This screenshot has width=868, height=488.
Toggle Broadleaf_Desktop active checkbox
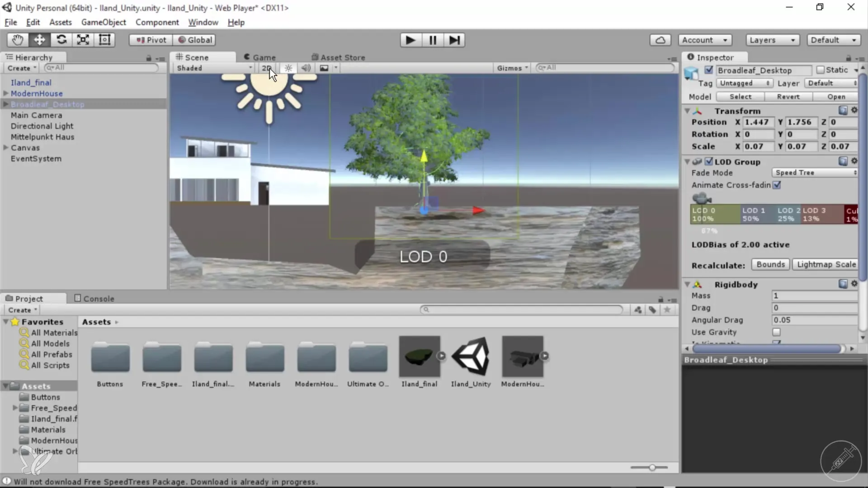tap(708, 70)
